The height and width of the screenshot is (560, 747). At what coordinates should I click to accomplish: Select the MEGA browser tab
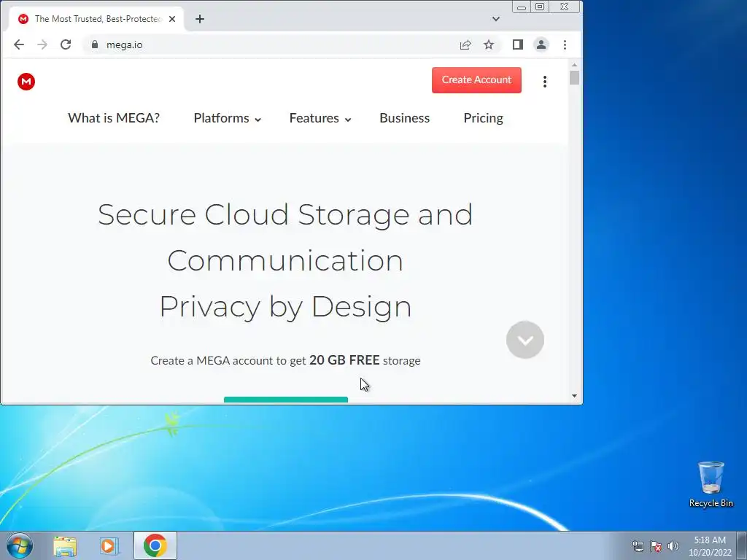tap(97, 19)
